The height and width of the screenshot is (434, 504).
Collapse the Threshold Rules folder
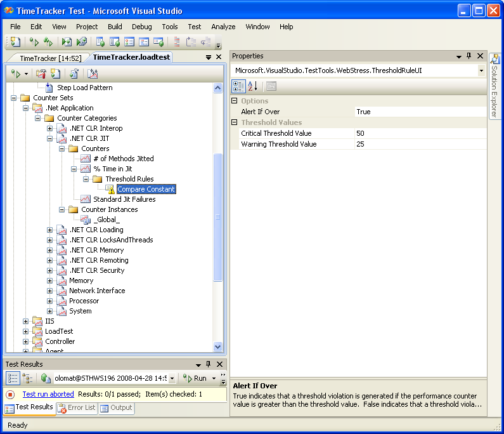(86, 179)
